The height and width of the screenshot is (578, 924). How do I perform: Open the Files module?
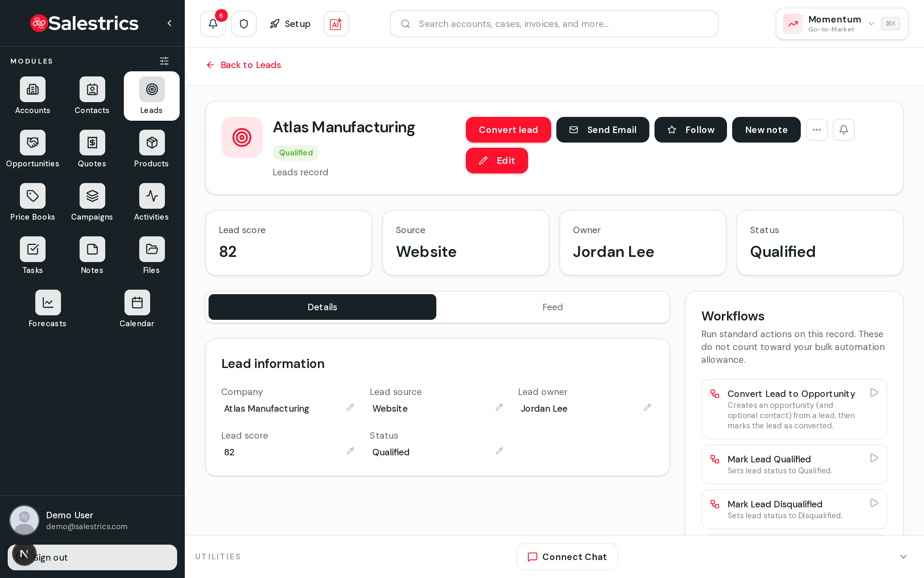coord(151,256)
